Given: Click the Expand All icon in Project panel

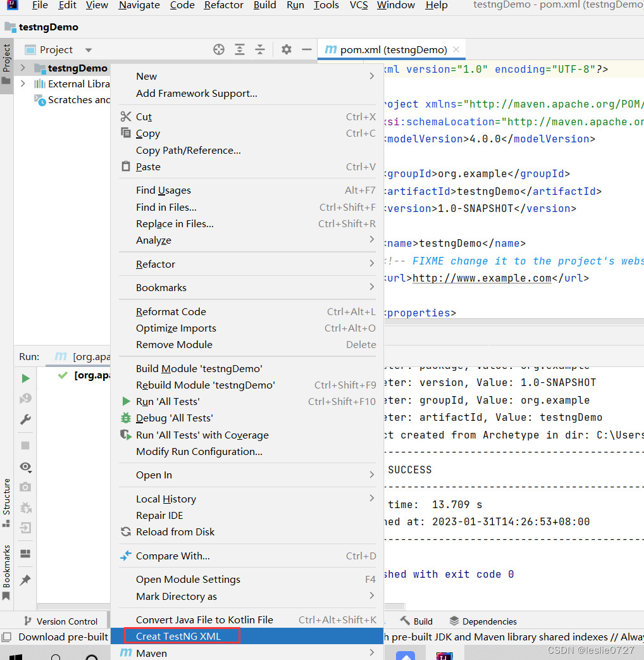Looking at the screenshot, I should pos(240,49).
